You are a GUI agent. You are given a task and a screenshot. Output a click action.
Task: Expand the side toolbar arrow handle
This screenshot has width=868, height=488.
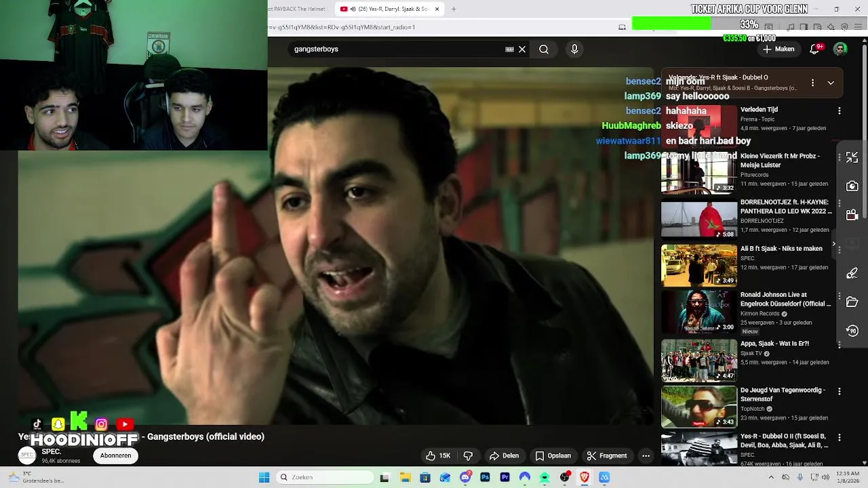pyautogui.click(x=834, y=244)
